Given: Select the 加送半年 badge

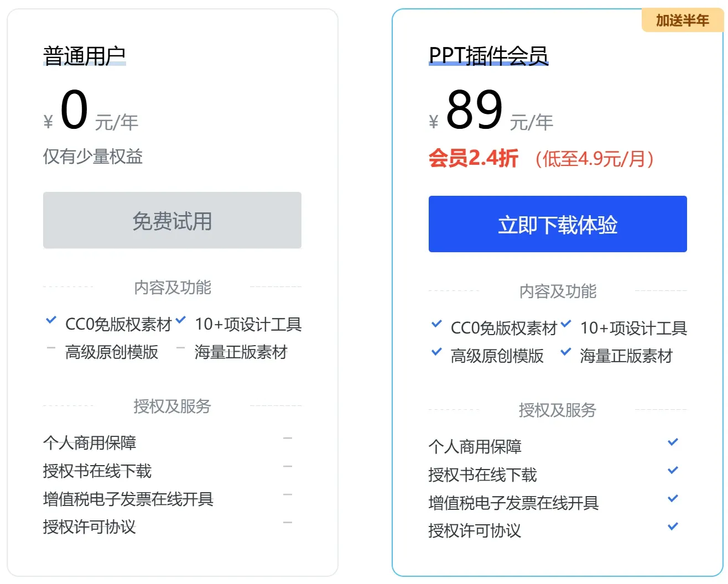Looking at the screenshot, I should pyautogui.click(x=682, y=20).
